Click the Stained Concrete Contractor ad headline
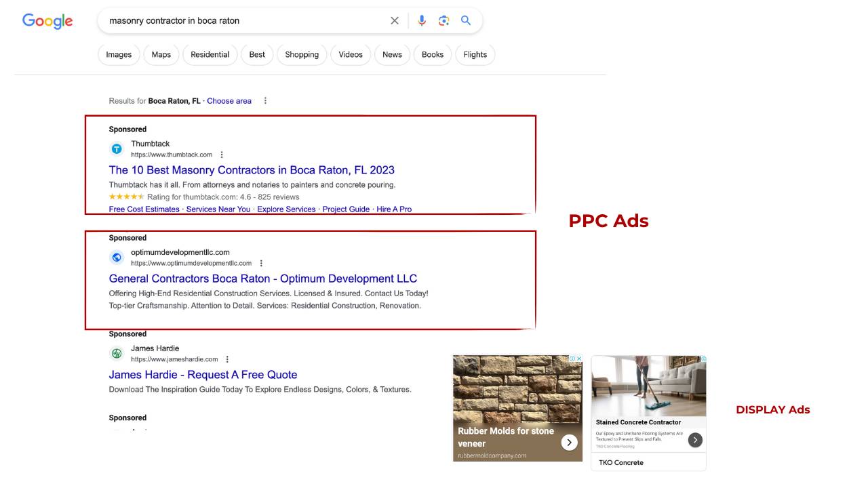The image size is (868, 488). (638, 422)
